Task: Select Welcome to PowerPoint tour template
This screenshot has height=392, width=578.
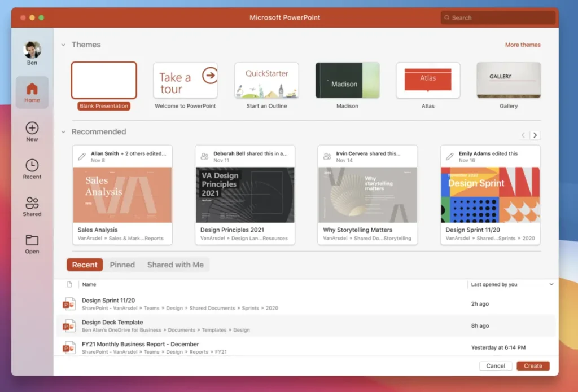Action: click(x=185, y=80)
